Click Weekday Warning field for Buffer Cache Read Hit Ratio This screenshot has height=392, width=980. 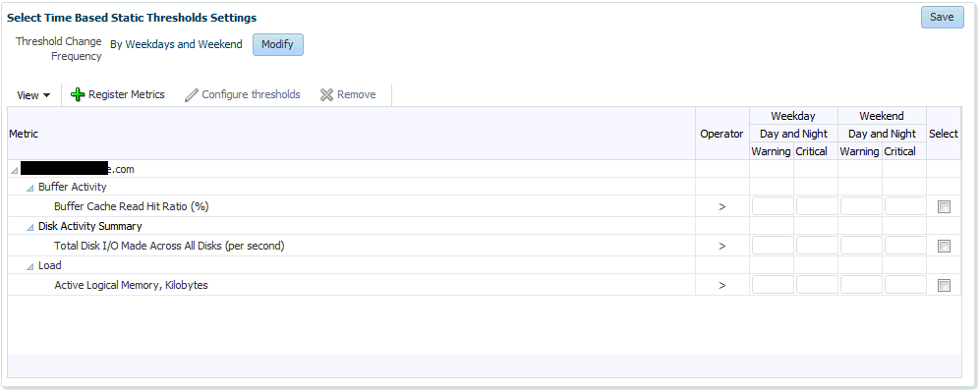(773, 206)
